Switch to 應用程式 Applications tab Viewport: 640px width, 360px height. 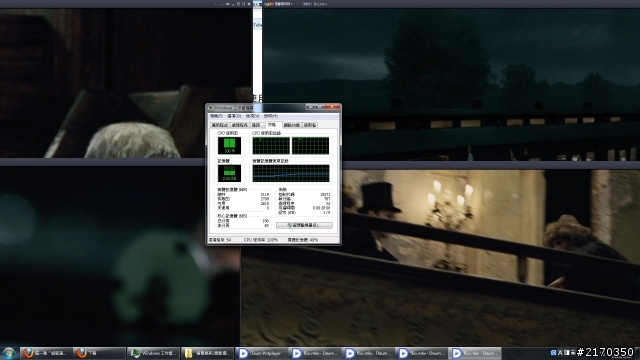click(220, 125)
